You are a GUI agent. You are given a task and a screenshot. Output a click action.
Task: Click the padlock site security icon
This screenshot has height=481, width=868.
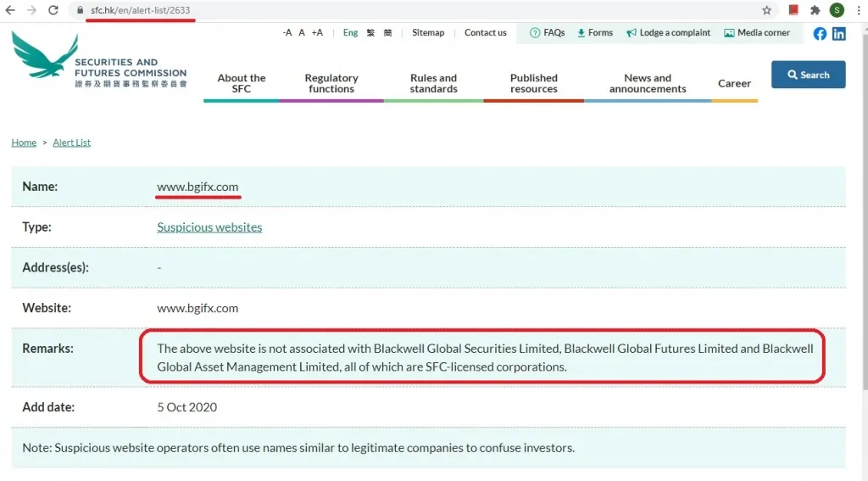(x=81, y=10)
